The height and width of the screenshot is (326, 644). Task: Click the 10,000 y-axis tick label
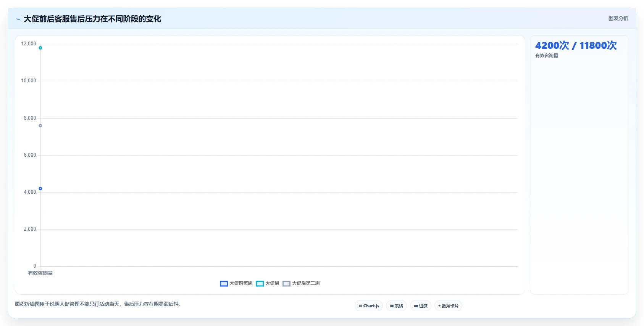(29, 81)
